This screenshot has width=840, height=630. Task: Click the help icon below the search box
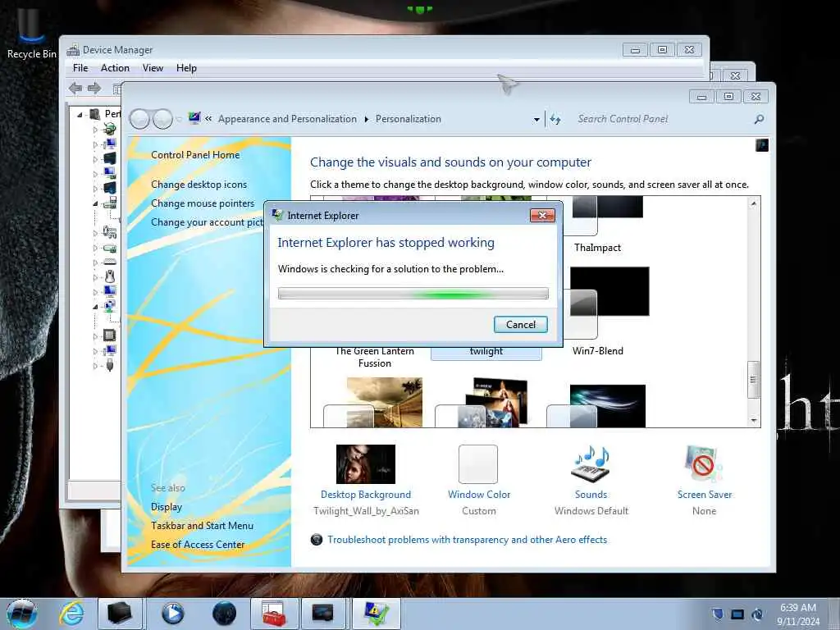tap(762, 145)
